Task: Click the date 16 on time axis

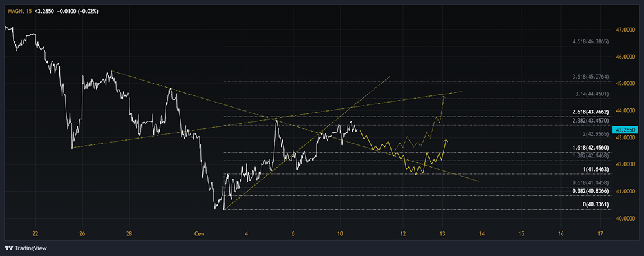Action: pos(561,234)
